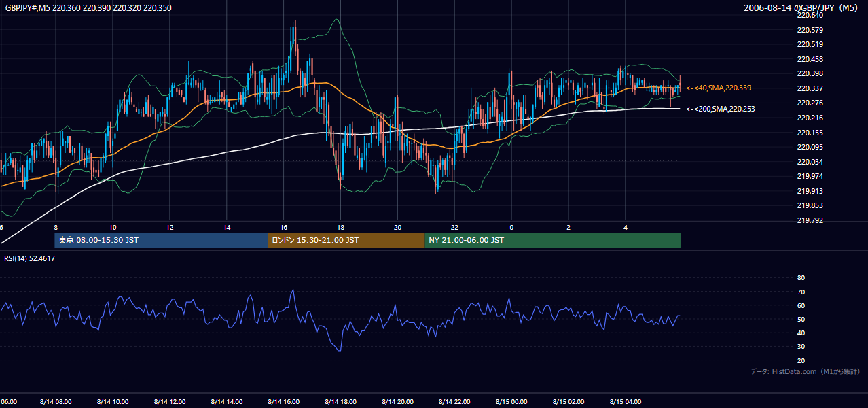
Task: Click price axis value 220.276
Action: (x=810, y=103)
